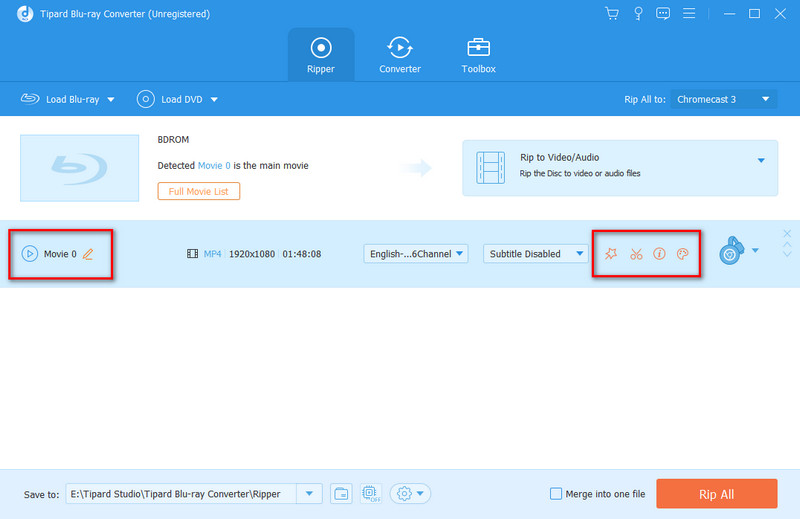Toggle the hardware acceleration chip icon
The height and width of the screenshot is (519, 800).
pyautogui.click(x=371, y=493)
